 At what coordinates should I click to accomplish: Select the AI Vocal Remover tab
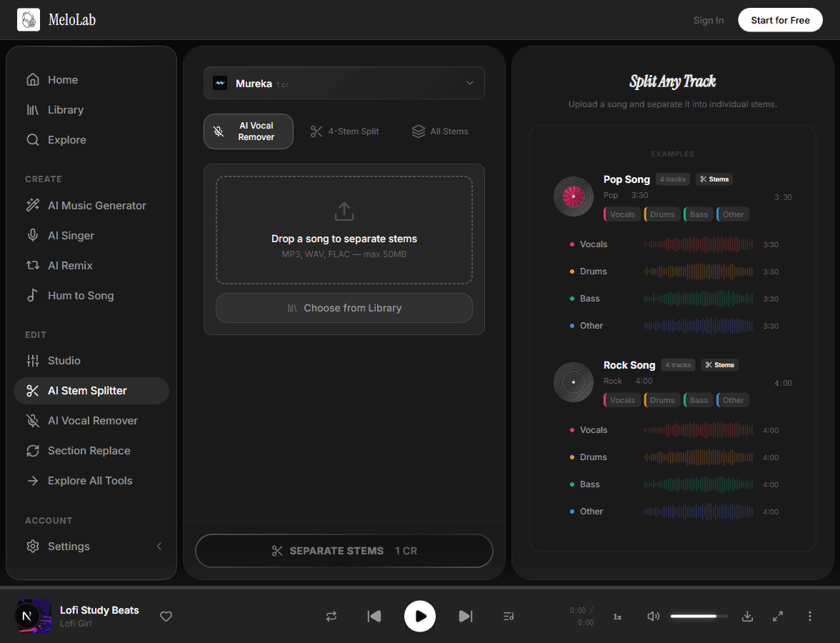[249, 131]
